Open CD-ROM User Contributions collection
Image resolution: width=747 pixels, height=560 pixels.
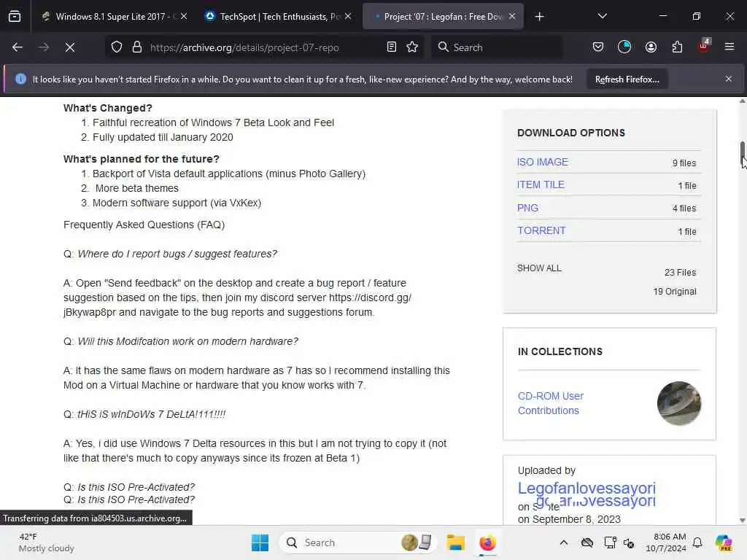tap(550, 403)
